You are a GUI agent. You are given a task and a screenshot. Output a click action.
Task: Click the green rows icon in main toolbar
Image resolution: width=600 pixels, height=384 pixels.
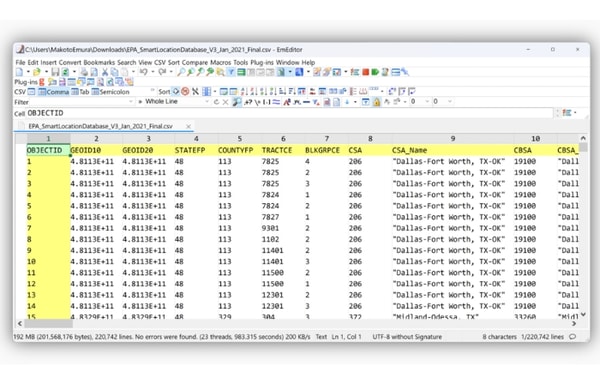pos(241,72)
